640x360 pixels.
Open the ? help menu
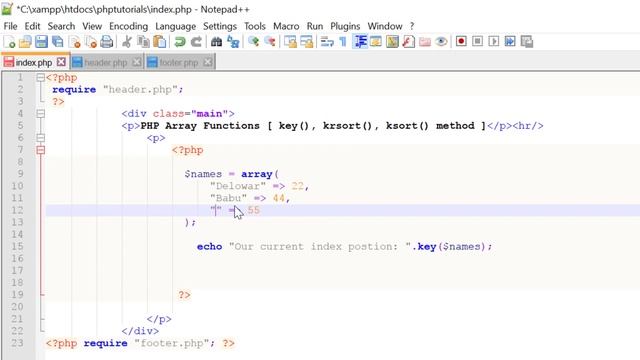412,26
